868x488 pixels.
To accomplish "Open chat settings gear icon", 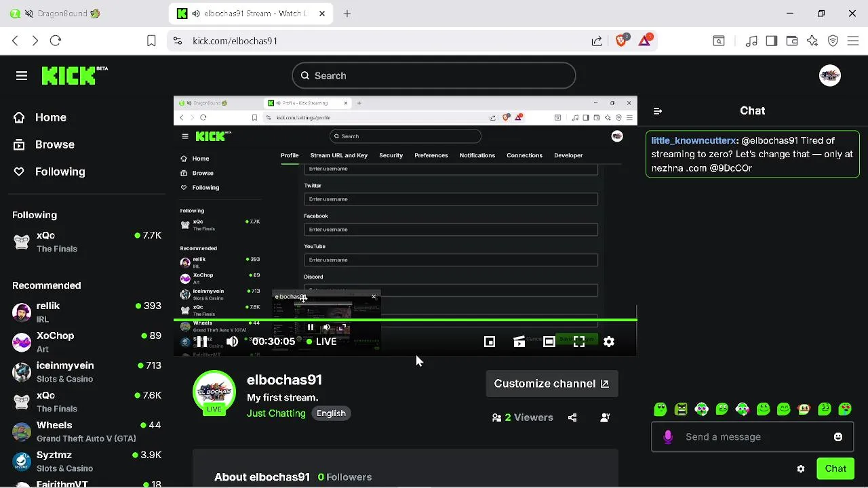I will pyautogui.click(x=801, y=469).
